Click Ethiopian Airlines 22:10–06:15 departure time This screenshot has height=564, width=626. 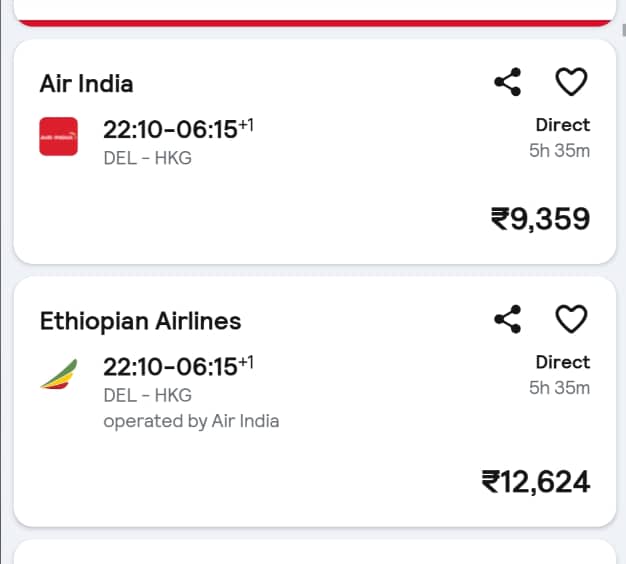click(178, 366)
